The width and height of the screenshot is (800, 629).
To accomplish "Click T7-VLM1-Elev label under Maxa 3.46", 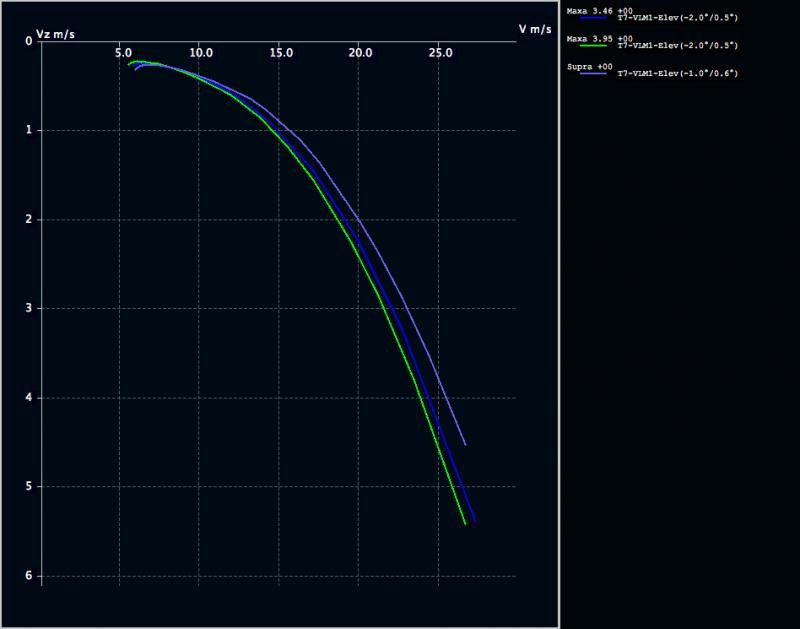I will [x=677, y=18].
